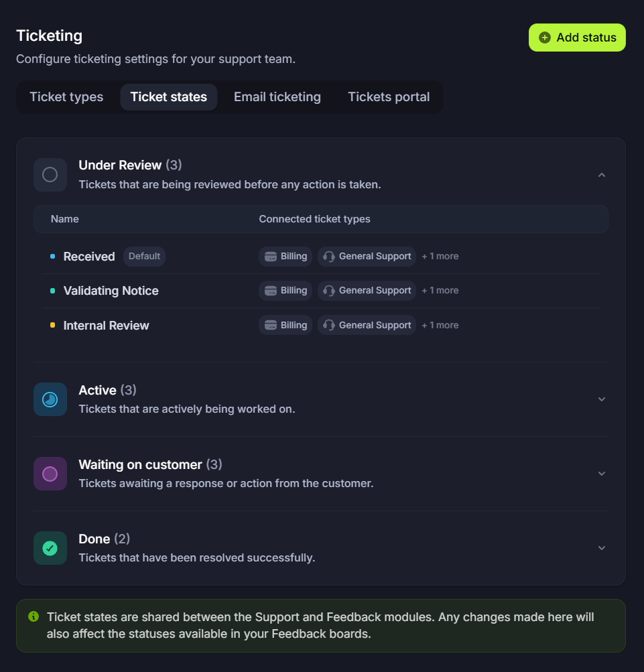
Task: Click the Under Review circle icon
Action: [50, 175]
